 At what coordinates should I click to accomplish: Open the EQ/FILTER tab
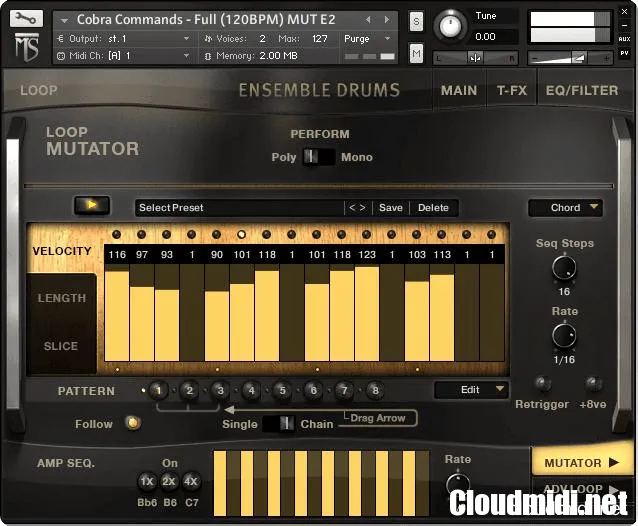(x=581, y=90)
